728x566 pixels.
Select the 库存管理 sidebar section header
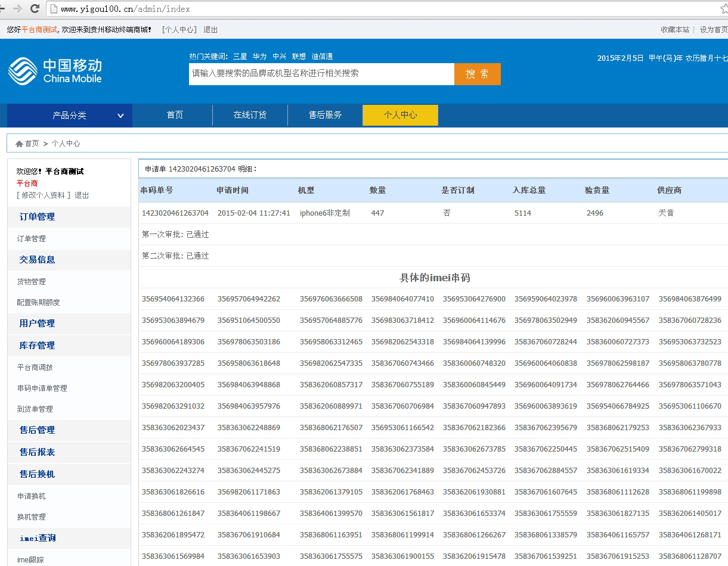(x=69, y=346)
